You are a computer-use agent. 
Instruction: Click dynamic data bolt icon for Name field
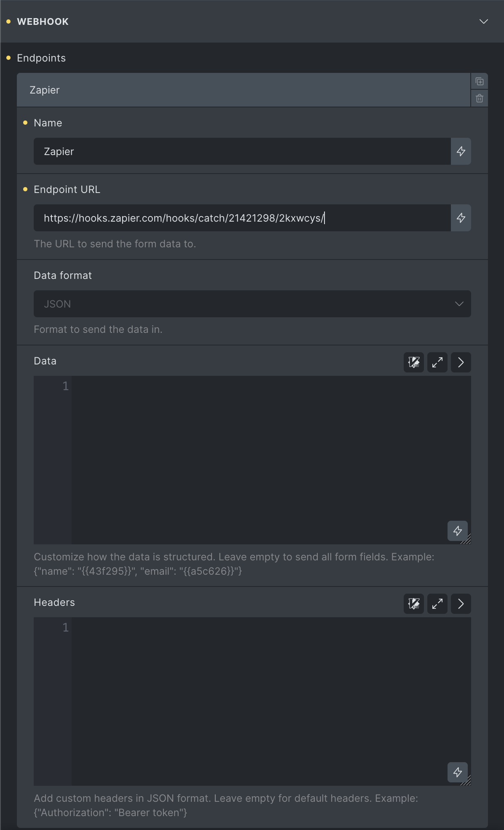point(461,151)
